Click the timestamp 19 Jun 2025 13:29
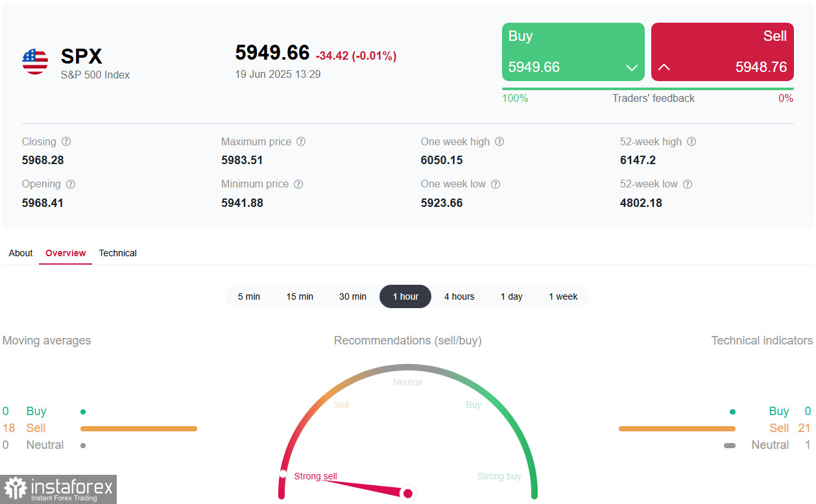 pos(278,74)
